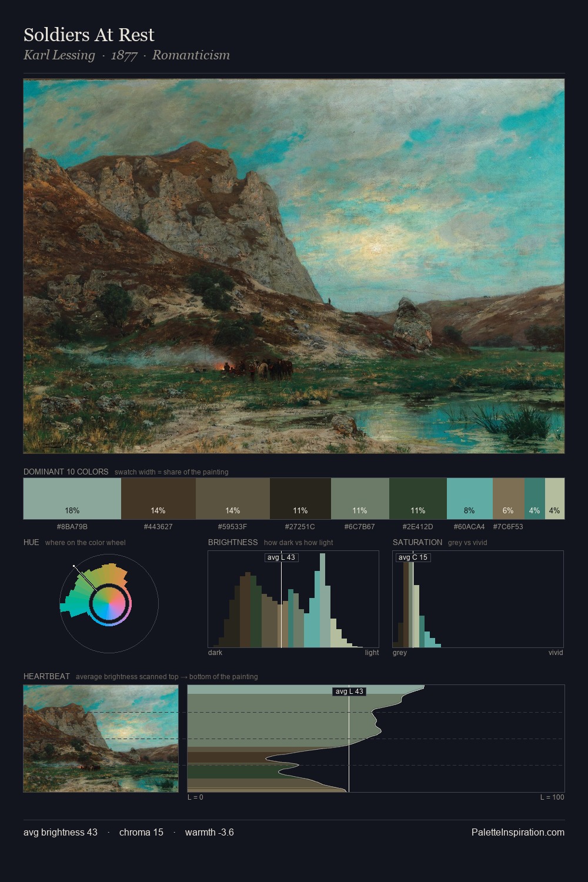Image resolution: width=588 pixels, height=882 pixels.
Task: Click the #8BA79B hex label
Action: [72, 527]
